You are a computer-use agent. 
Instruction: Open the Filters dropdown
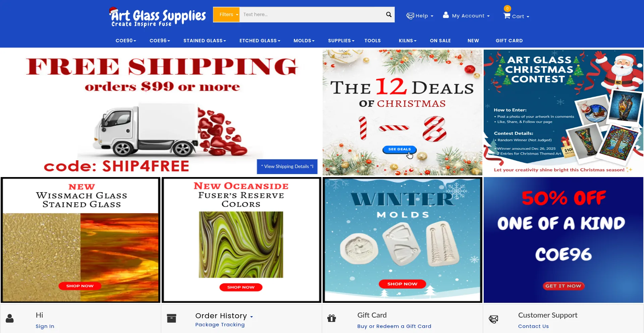(x=226, y=14)
